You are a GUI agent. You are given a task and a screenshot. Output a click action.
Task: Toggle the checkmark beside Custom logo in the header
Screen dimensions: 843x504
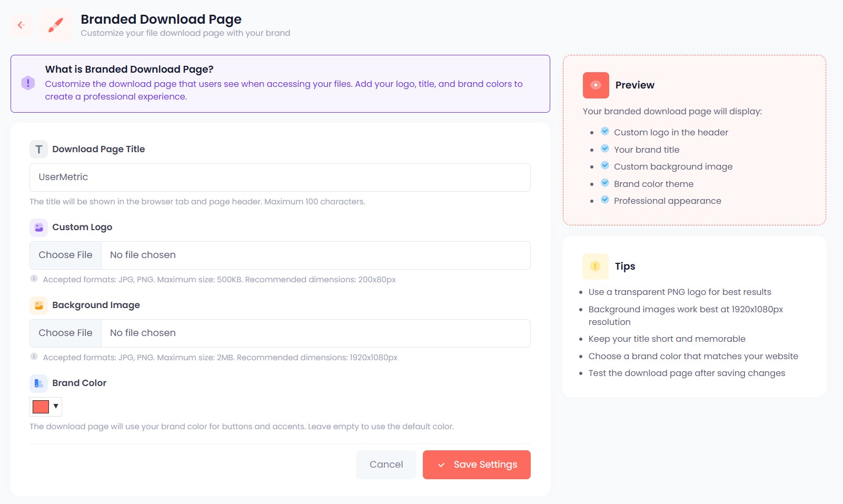[604, 131]
